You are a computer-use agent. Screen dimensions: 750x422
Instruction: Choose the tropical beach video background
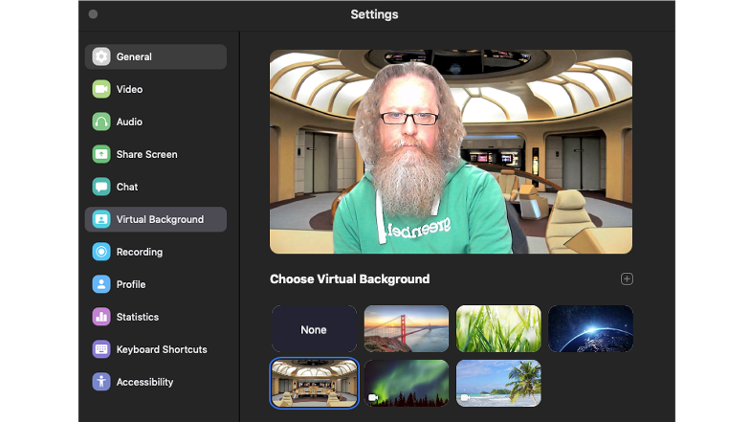[x=498, y=383]
